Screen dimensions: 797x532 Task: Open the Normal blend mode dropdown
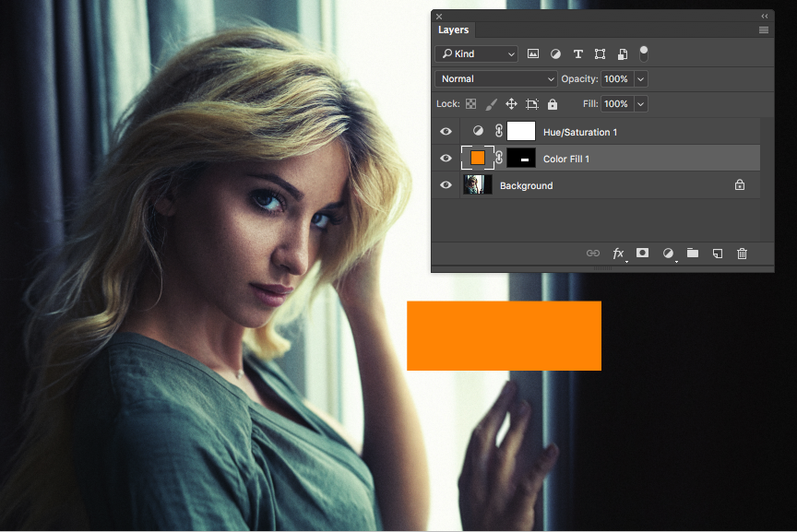pyautogui.click(x=495, y=78)
